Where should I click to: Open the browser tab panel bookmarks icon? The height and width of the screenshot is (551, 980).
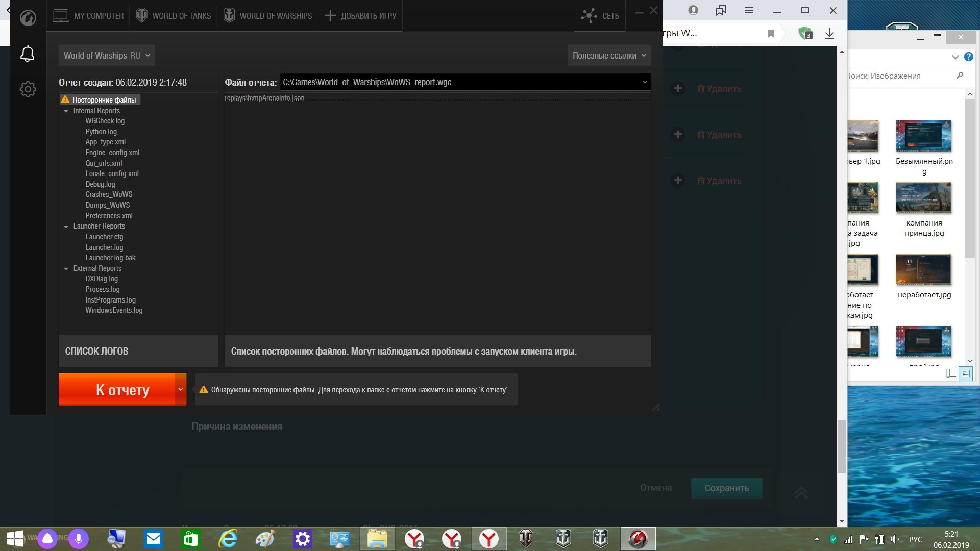point(721,10)
